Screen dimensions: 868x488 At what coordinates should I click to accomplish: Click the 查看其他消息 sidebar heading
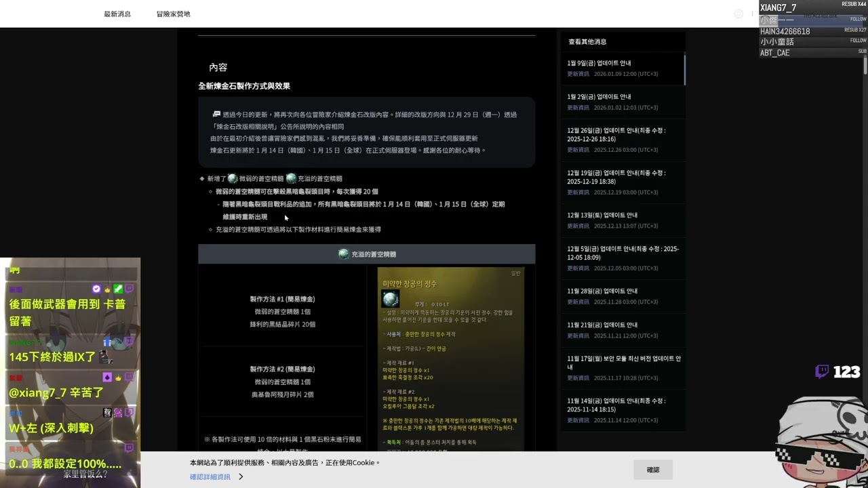pyautogui.click(x=587, y=41)
